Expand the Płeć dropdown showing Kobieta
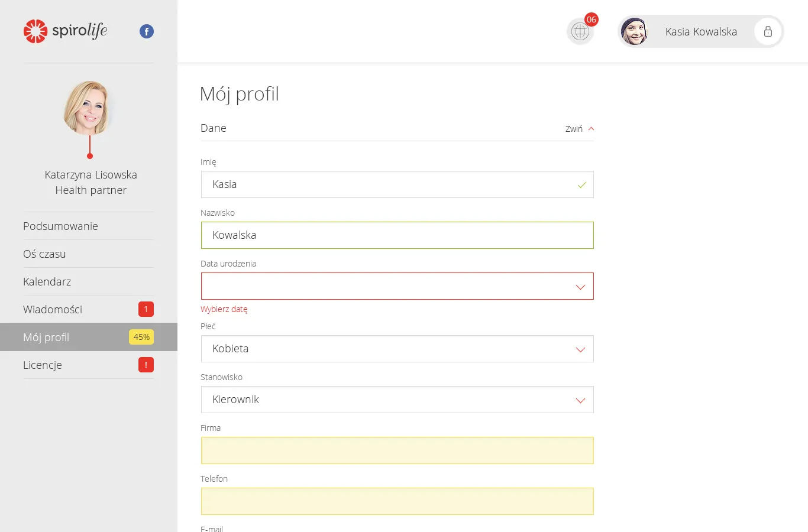Image resolution: width=808 pixels, height=532 pixels. pyautogui.click(x=397, y=349)
